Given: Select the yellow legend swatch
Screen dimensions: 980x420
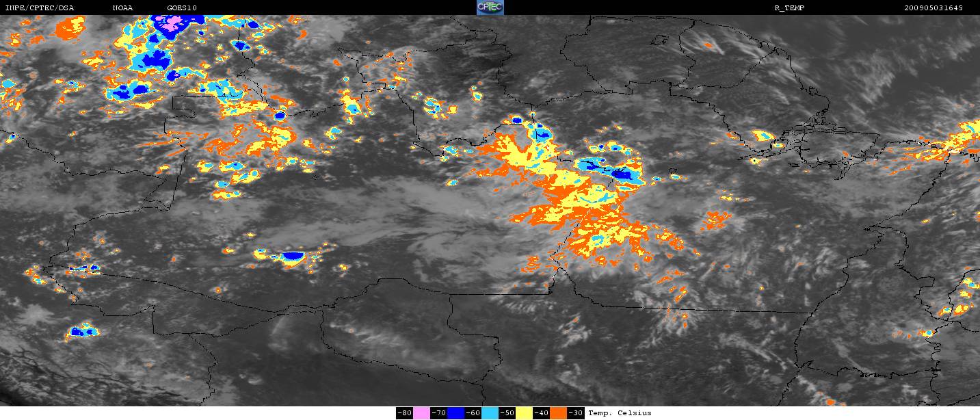Looking at the screenshot, I should coord(524,413).
